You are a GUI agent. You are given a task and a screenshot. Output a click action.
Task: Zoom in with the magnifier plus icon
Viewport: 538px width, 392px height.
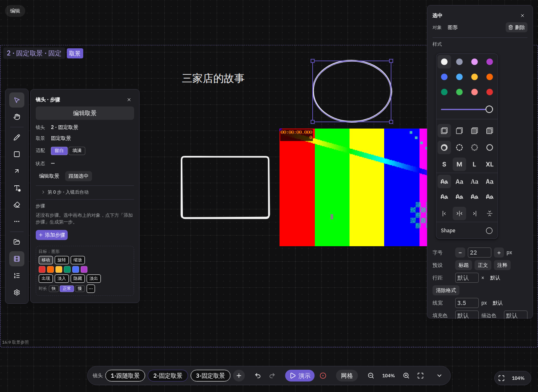point(406,376)
